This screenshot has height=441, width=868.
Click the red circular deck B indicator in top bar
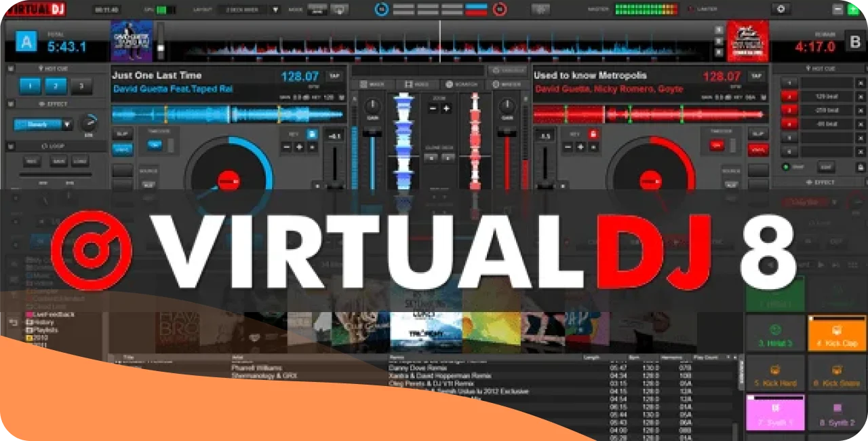(x=500, y=9)
